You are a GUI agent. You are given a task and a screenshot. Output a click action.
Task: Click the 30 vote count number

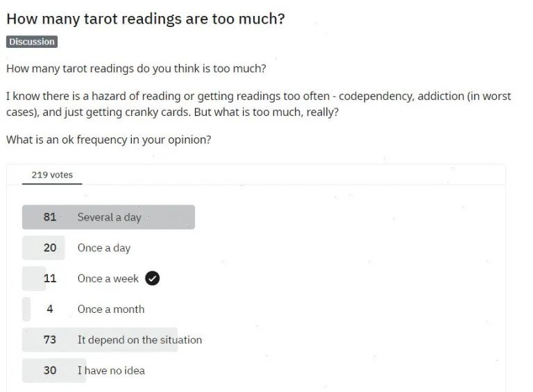[x=50, y=370]
